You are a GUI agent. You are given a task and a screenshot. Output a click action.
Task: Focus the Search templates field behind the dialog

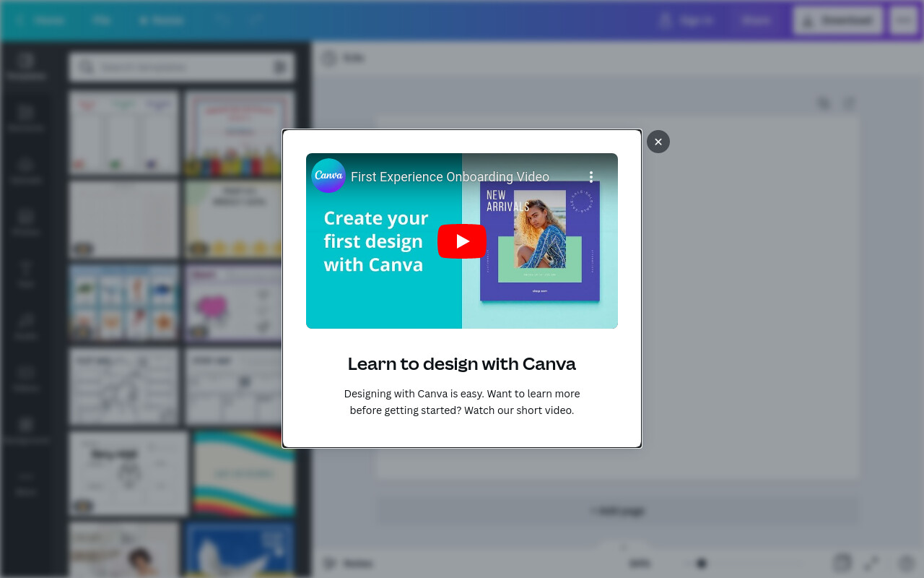[x=182, y=67]
